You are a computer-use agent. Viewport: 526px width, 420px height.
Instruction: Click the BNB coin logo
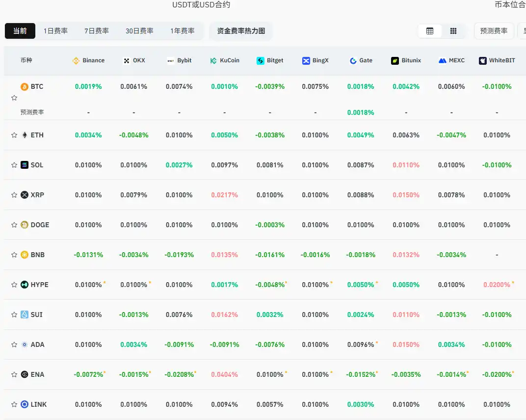tap(25, 255)
